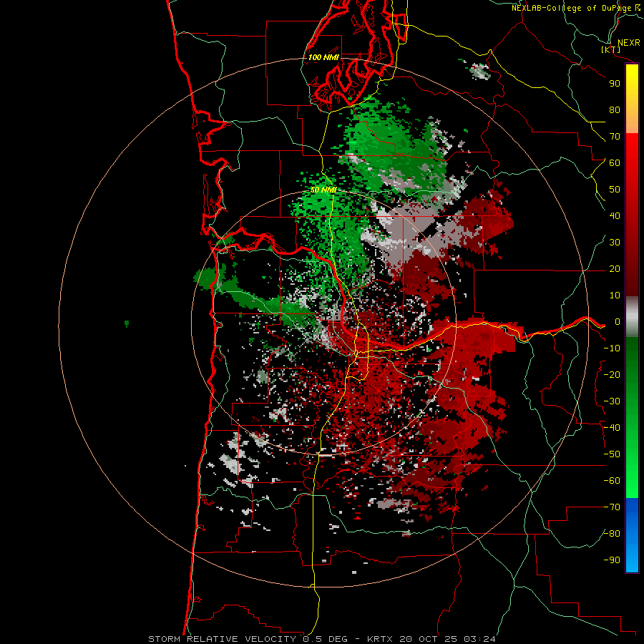The image size is (644, 644).
Task: Click the 60 value on the velocity scale
Action: [x=615, y=163]
